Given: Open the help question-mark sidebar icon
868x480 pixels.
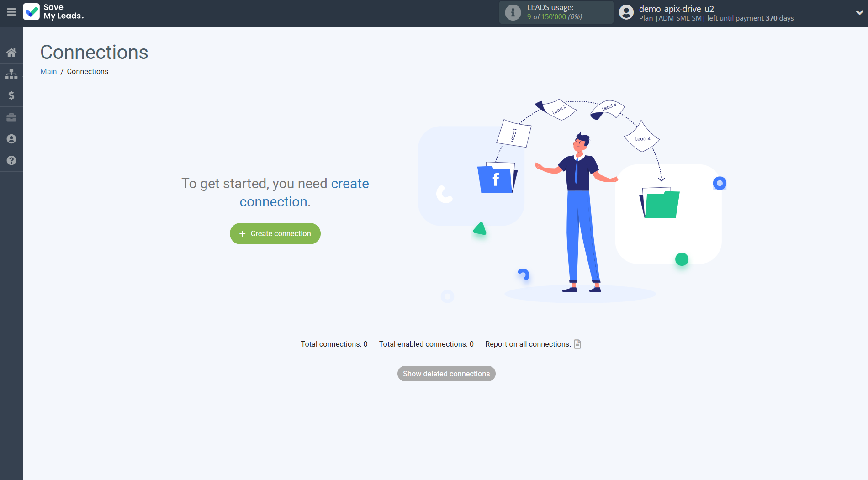Looking at the screenshot, I should (x=11, y=161).
